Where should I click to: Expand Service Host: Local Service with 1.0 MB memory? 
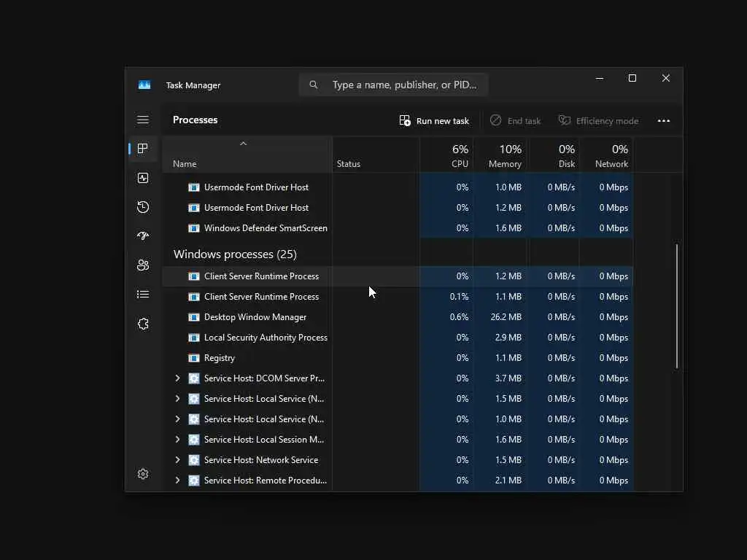point(178,419)
